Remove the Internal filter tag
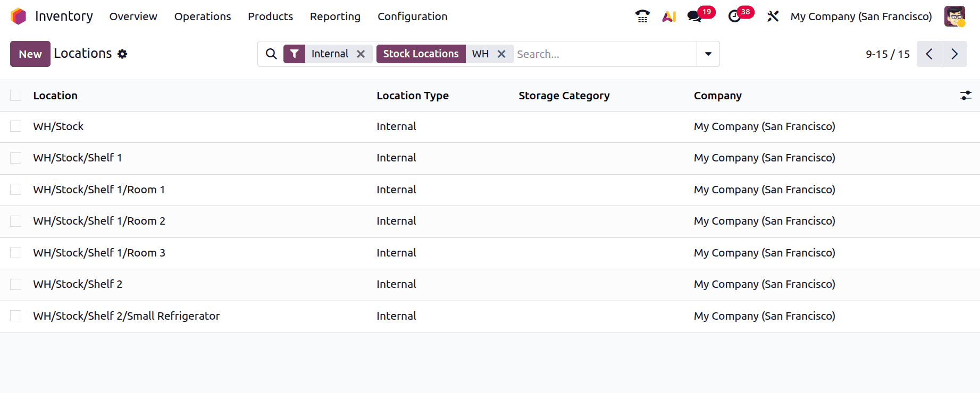This screenshot has width=980, height=393. point(361,54)
